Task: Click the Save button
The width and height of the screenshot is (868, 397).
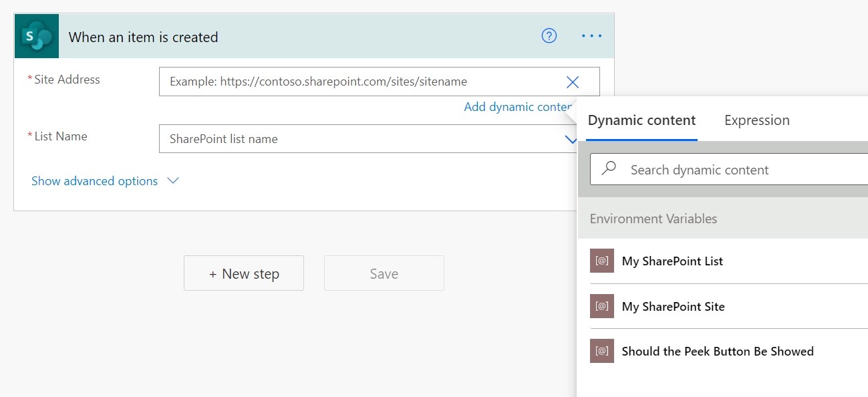Action: pyautogui.click(x=384, y=273)
